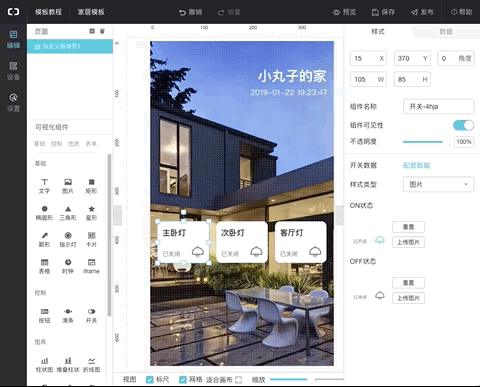Collapse the right panel with canvas arrow
Screen dimensions: 480x387
tap(340, 215)
